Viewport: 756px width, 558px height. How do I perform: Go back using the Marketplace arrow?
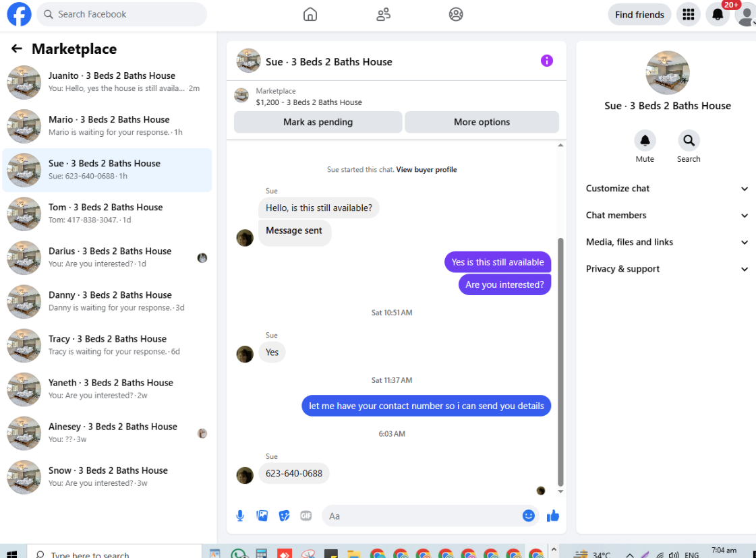[17, 49]
